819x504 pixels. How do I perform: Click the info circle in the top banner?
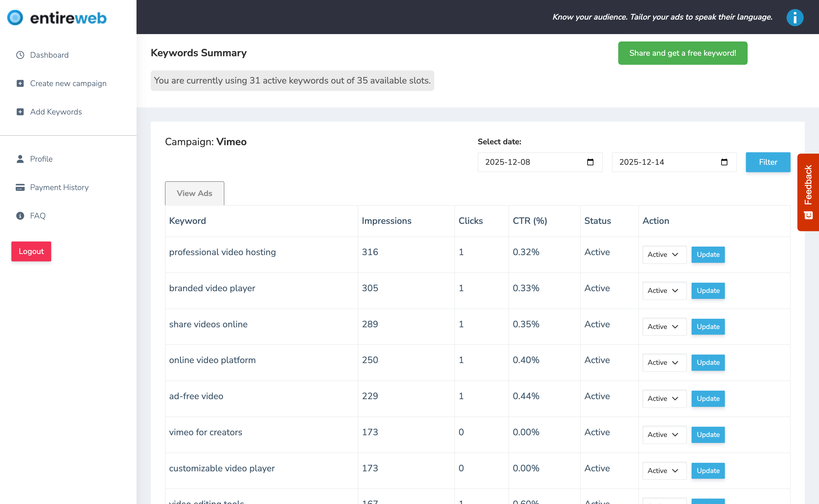pos(795,18)
